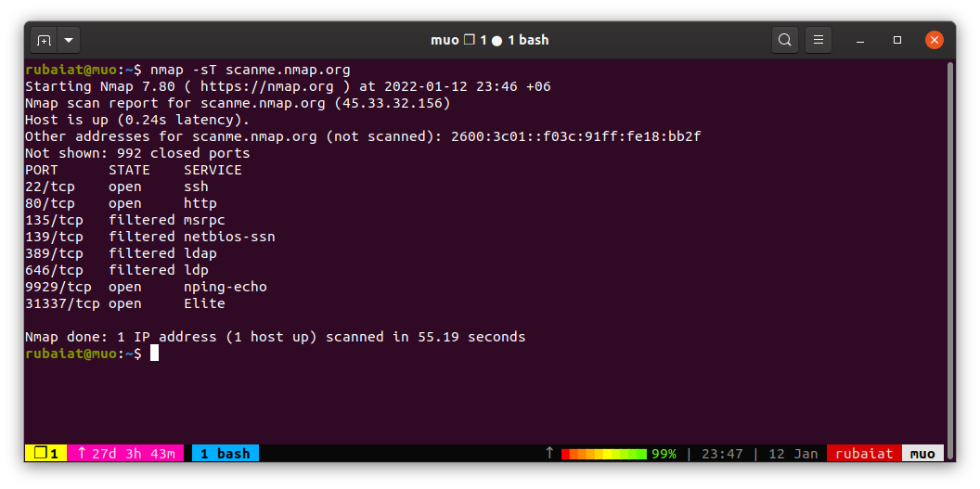Click the terminal's vertical scrollbar
This screenshot has height=489, width=980.
click(x=950, y=251)
